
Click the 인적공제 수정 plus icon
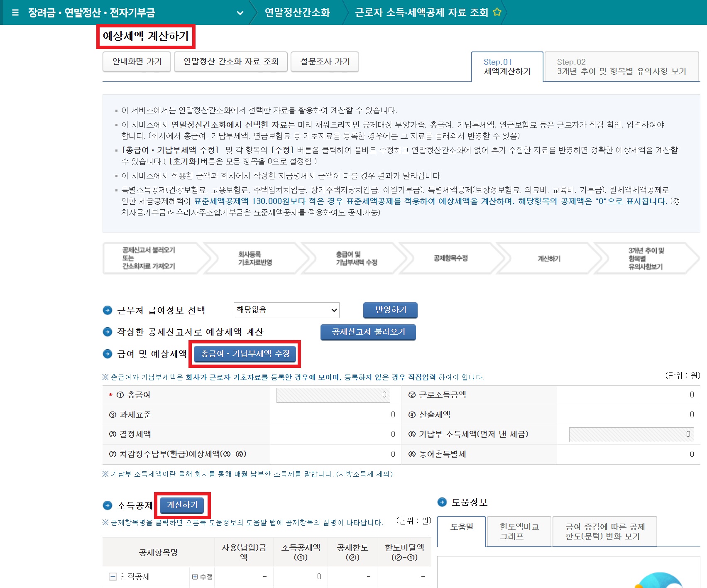(x=195, y=577)
